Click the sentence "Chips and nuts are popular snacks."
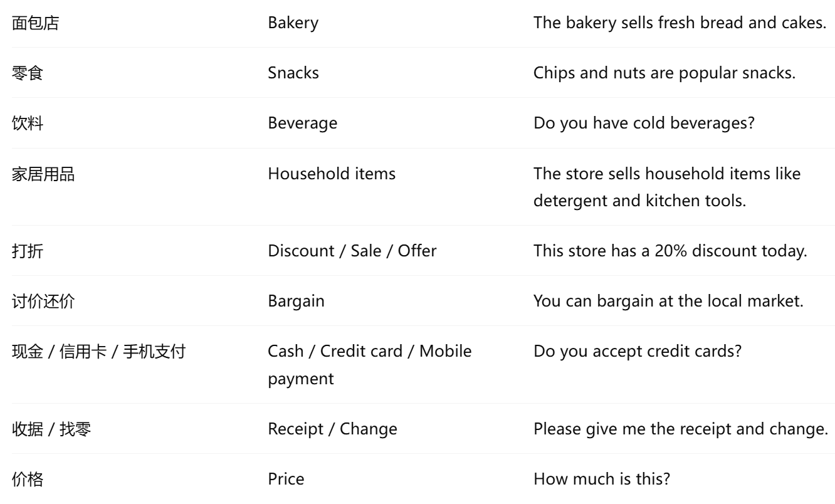 (x=664, y=73)
